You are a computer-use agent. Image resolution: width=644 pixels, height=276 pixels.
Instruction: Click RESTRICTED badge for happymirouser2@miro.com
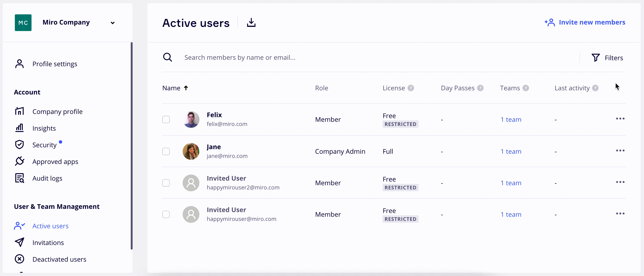[x=400, y=188]
